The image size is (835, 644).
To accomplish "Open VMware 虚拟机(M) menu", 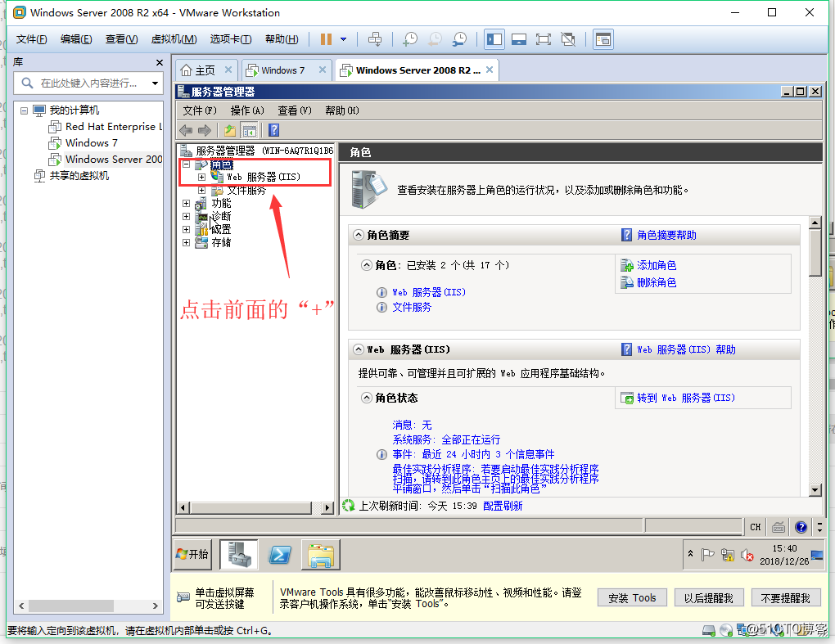I will pos(174,38).
